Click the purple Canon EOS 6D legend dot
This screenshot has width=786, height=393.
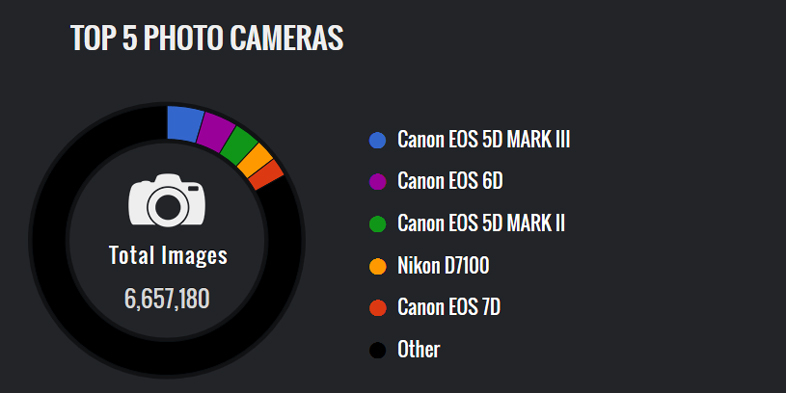[377, 182]
